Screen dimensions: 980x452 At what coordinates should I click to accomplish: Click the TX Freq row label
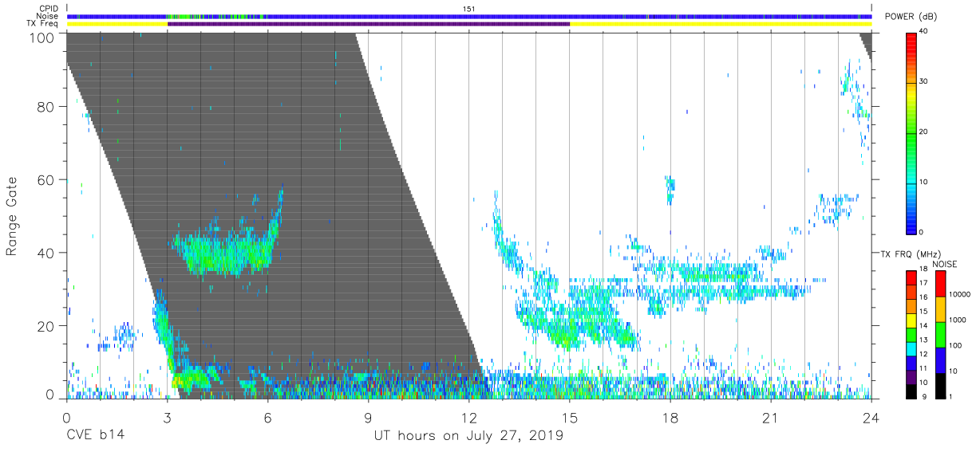click(44, 24)
